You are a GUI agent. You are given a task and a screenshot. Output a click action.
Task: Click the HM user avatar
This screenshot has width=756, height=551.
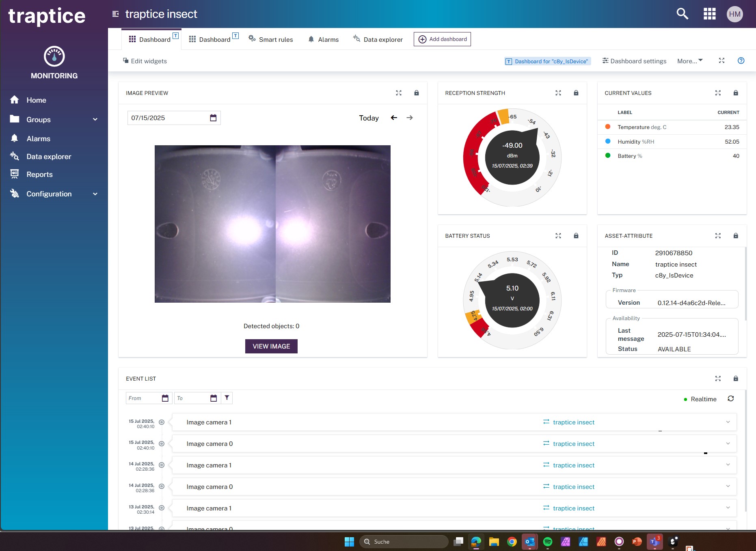pos(734,14)
